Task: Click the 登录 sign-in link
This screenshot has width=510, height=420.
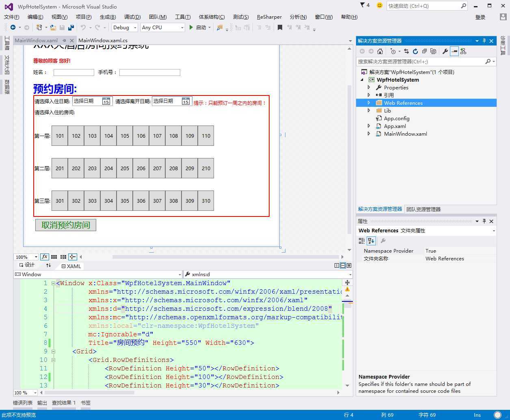Action: click(480, 17)
